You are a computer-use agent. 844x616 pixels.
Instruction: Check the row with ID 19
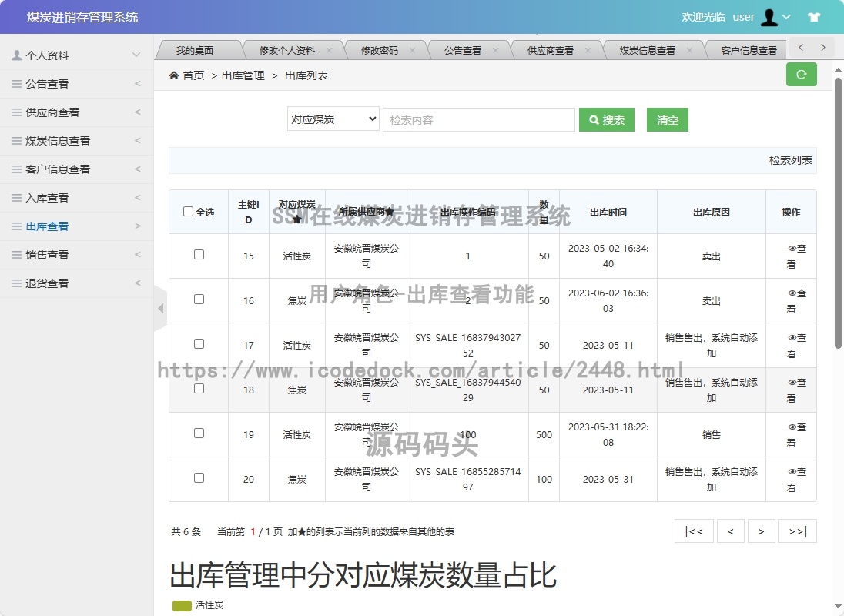199,433
